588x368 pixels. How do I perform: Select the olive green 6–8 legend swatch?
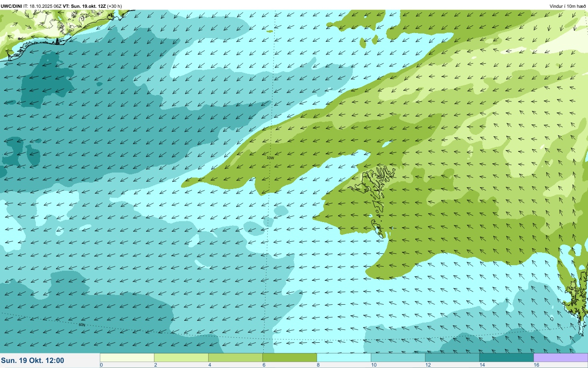click(x=290, y=357)
